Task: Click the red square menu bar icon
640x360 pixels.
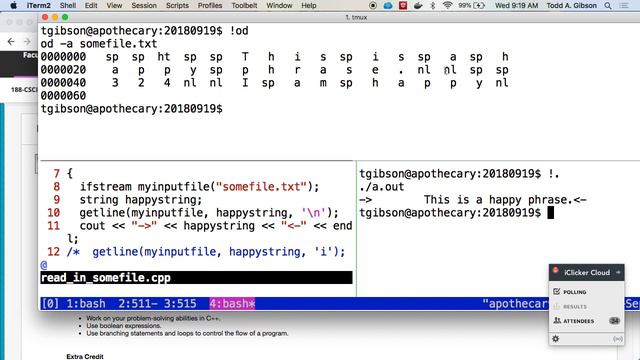Action: point(403,6)
